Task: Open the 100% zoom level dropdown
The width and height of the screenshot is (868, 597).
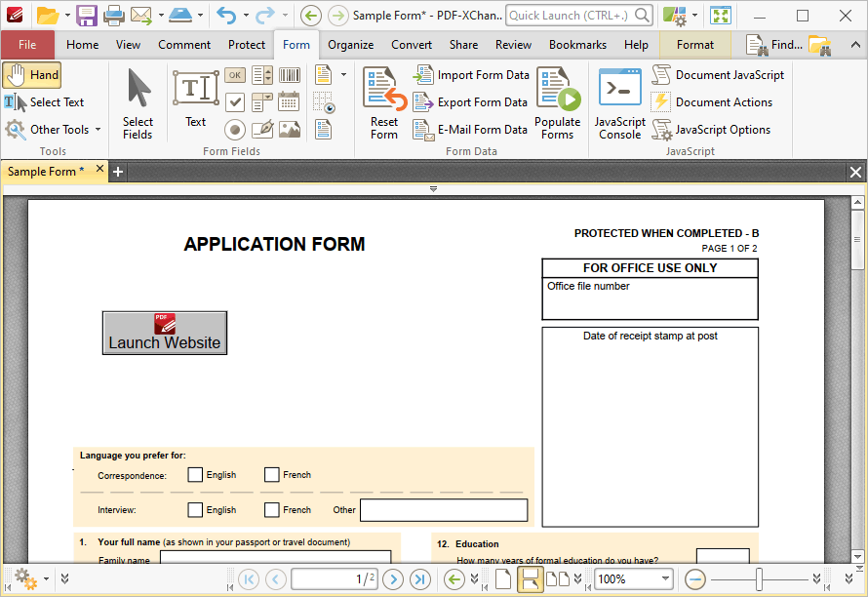Action: pos(665,578)
